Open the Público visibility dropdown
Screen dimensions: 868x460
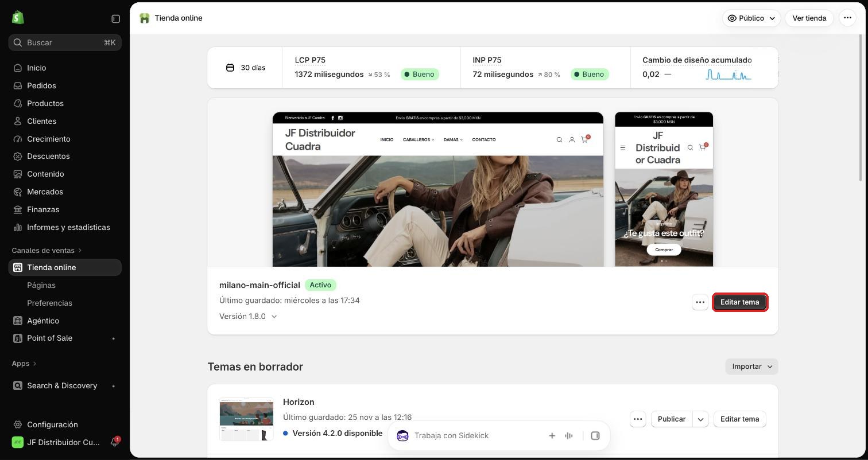pyautogui.click(x=751, y=18)
